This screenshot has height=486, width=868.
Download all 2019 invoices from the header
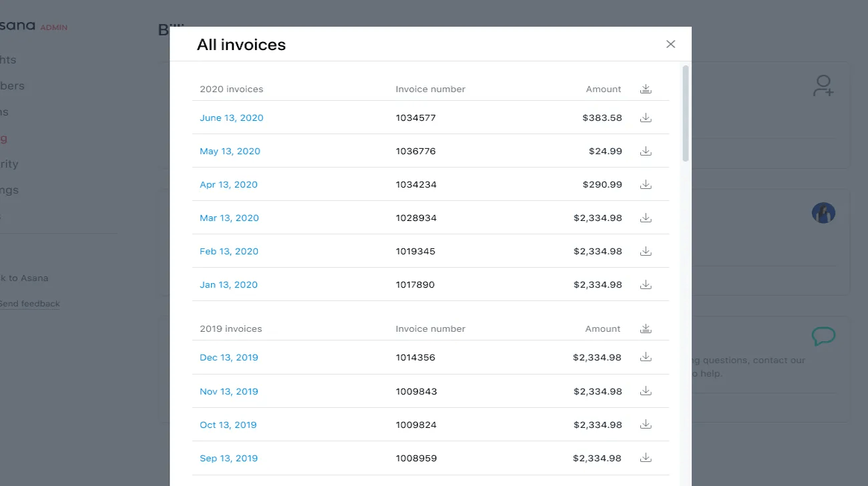coord(645,328)
